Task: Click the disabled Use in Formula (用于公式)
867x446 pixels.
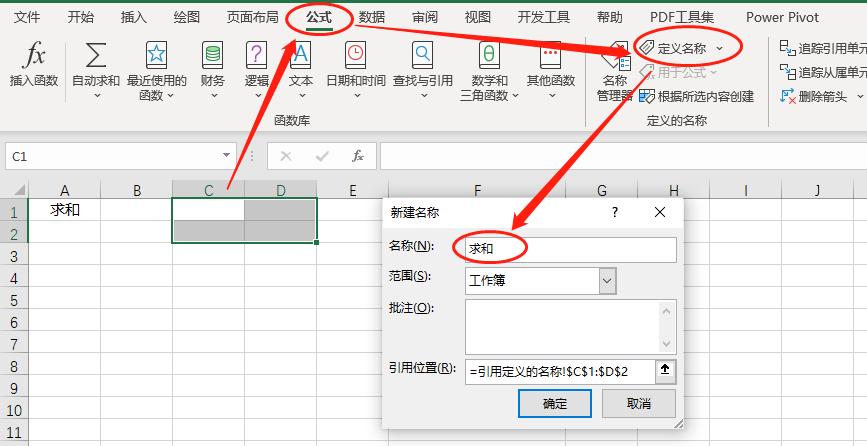Action: [x=678, y=72]
